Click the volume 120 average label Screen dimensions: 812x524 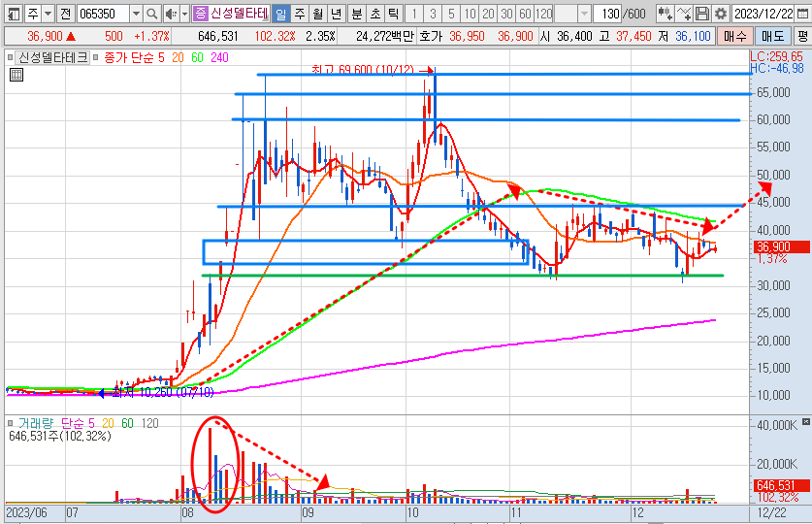[149, 423]
